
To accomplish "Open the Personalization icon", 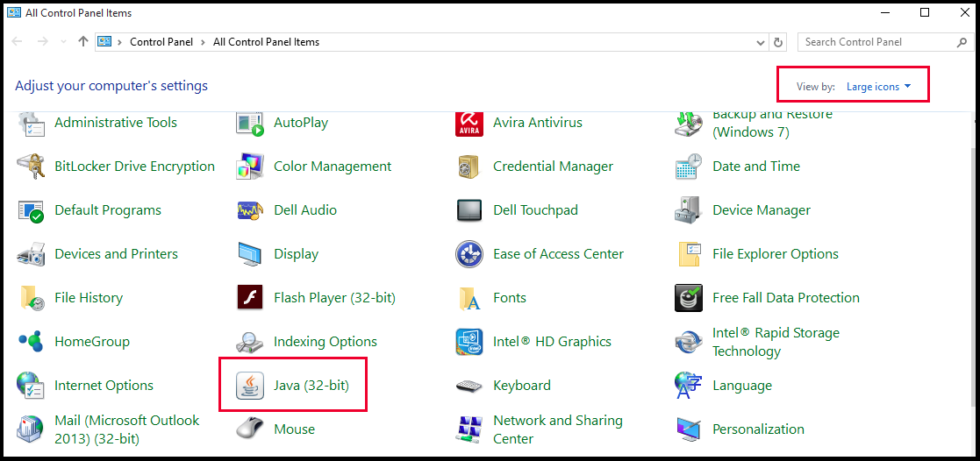I will pos(689,429).
